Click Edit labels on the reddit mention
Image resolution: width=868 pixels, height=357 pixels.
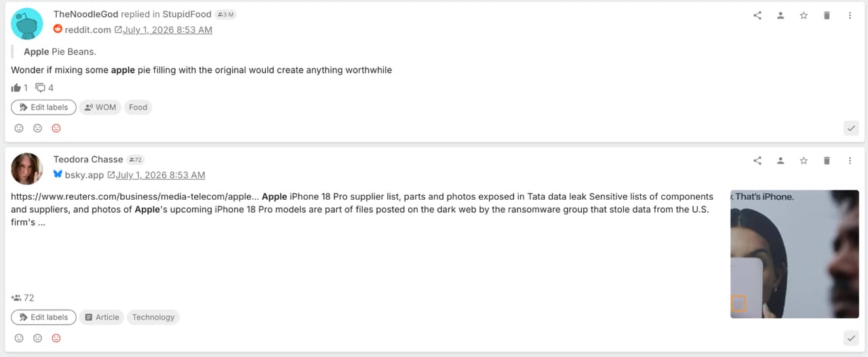[43, 107]
